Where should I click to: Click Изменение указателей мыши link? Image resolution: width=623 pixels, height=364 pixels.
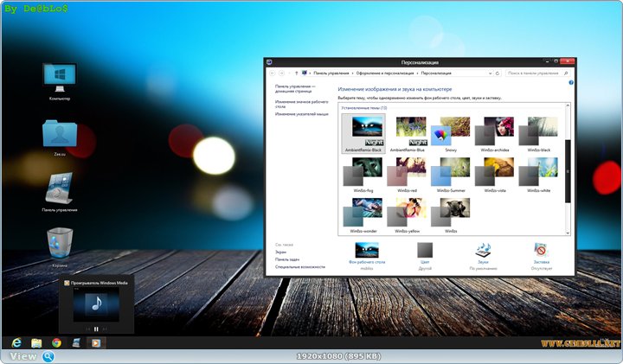(302, 114)
